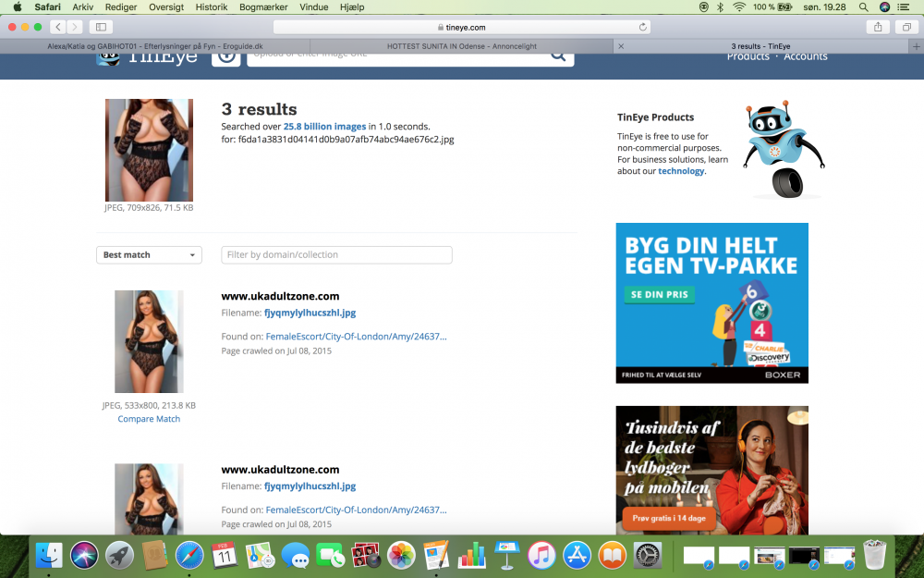
Task: Click the Safari forward navigation arrow
Action: coord(74,27)
